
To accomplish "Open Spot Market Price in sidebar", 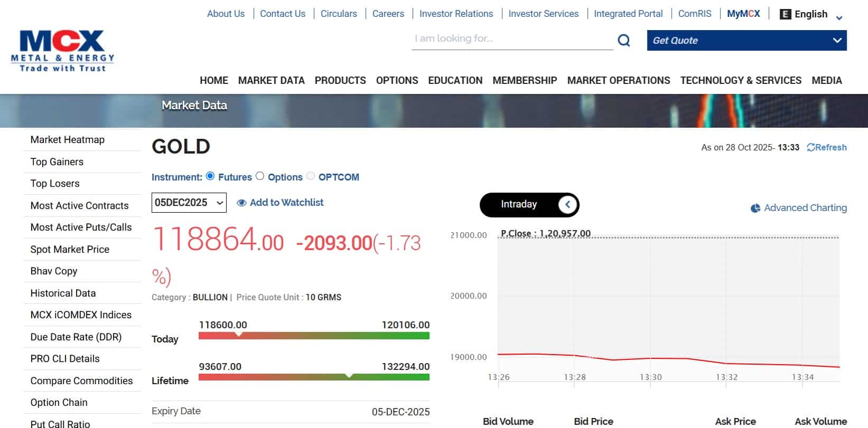I will click(70, 250).
